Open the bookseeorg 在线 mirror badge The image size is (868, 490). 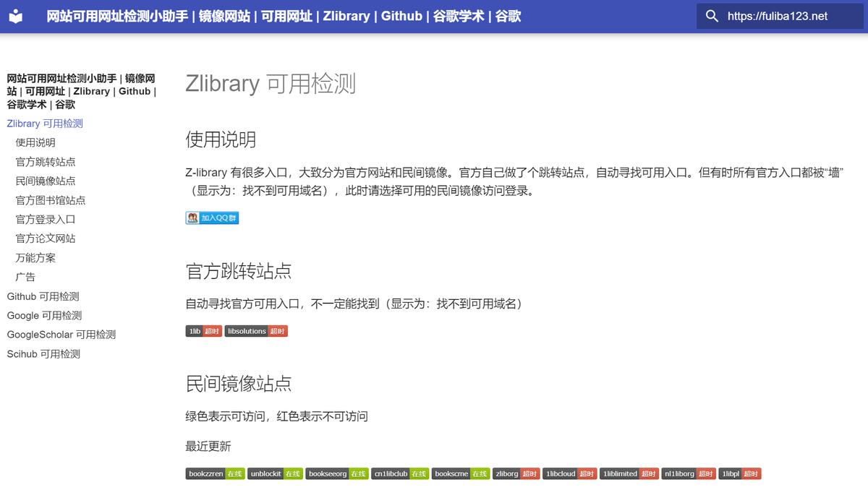337,474
